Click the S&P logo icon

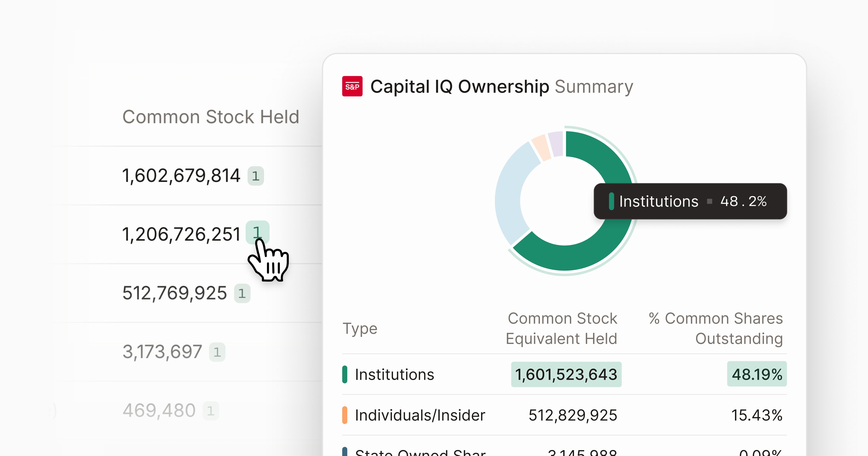(x=352, y=86)
